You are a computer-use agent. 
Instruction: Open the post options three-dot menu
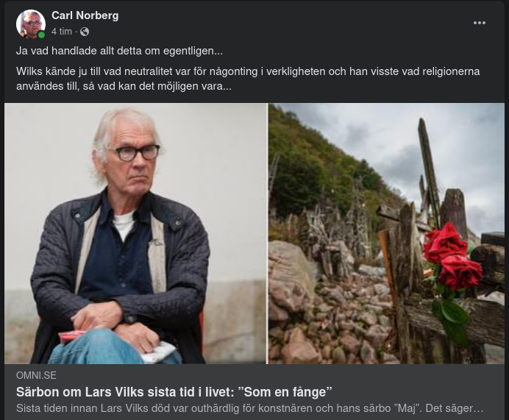[479, 23]
